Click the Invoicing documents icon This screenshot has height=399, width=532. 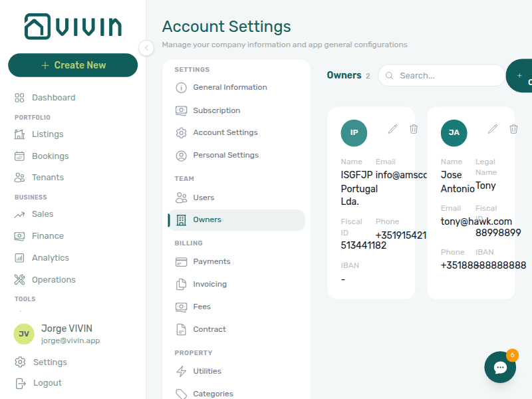[181, 284]
